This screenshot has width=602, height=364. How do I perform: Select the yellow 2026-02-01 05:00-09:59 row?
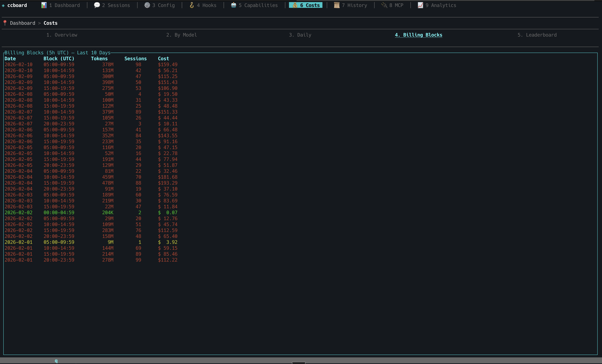pyautogui.click(x=90, y=242)
